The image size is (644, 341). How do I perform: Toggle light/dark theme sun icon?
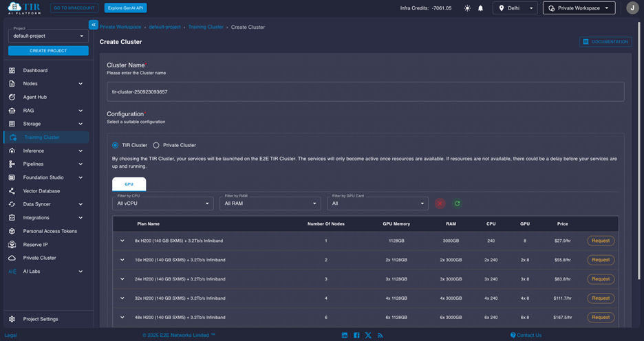tap(467, 8)
